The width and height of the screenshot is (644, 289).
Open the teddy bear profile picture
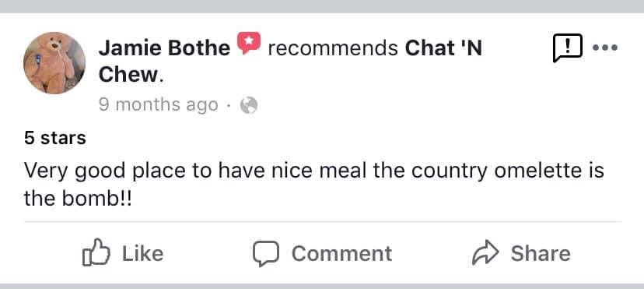tap(54, 63)
